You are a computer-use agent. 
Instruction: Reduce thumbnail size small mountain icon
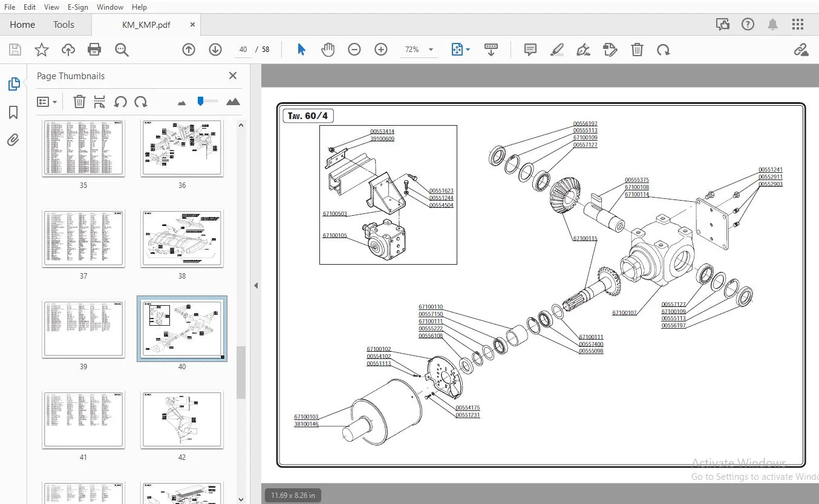181,103
